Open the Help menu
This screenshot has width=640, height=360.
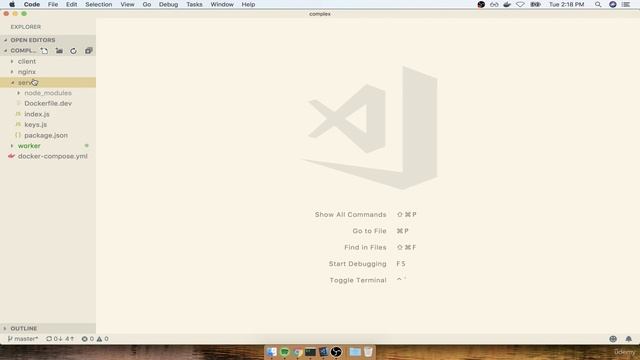point(248,4)
